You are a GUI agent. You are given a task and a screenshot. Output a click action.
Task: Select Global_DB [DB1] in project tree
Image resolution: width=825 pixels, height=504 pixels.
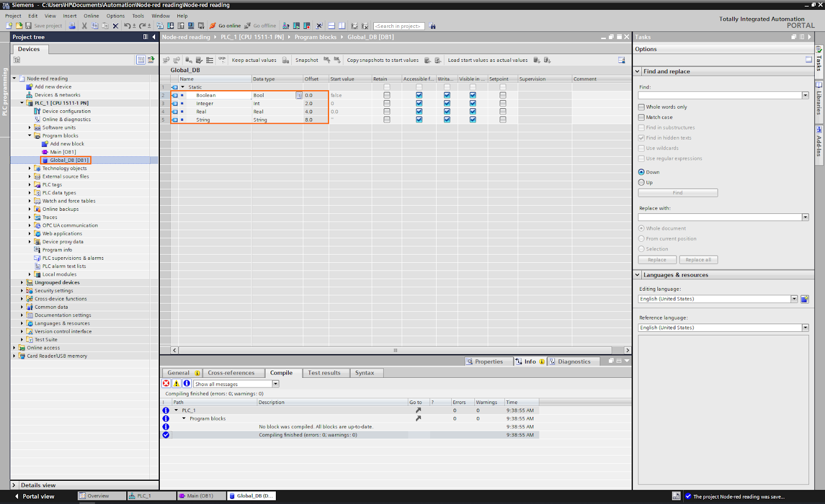[x=70, y=160]
